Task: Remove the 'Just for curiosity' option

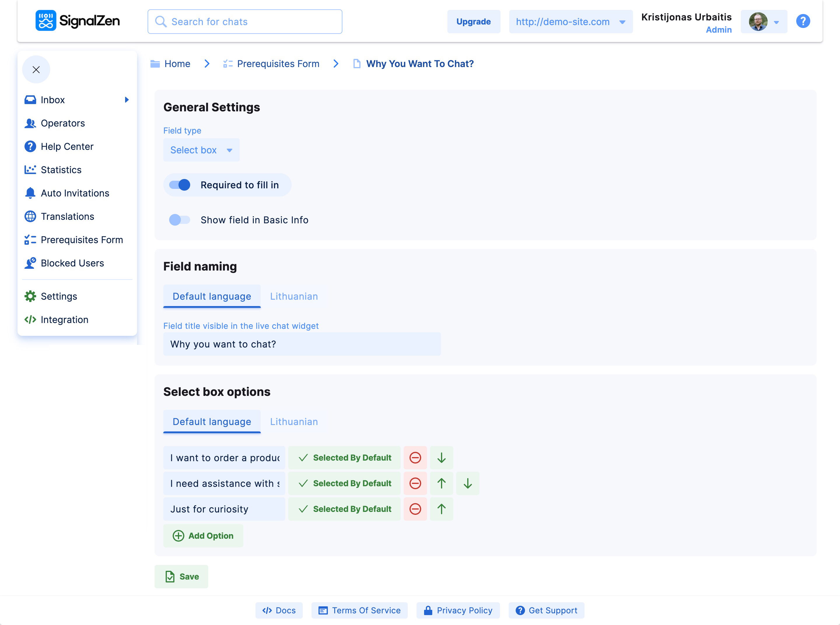Action: pyautogui.click(x=415, y=509)
